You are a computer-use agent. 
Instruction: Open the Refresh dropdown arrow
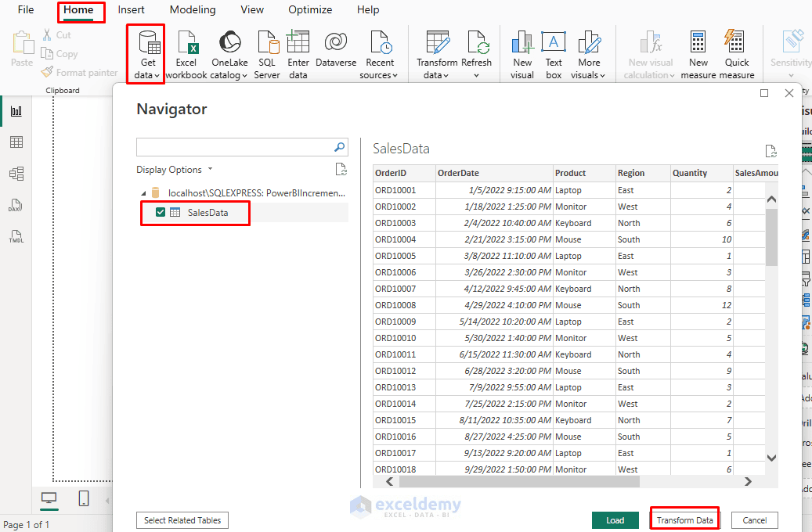(x=476, y=75)
